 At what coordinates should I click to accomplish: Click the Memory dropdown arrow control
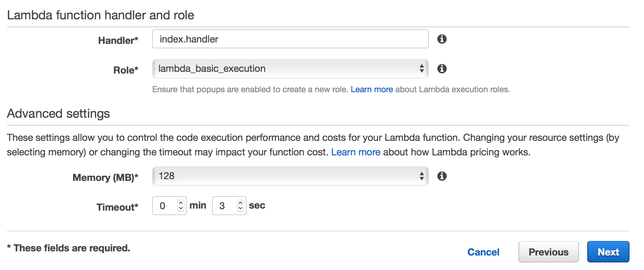[x=421, y=176]
